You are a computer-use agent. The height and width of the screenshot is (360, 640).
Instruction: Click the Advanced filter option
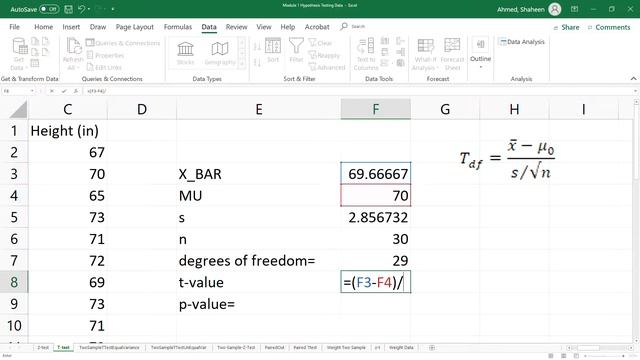[327, 67]
